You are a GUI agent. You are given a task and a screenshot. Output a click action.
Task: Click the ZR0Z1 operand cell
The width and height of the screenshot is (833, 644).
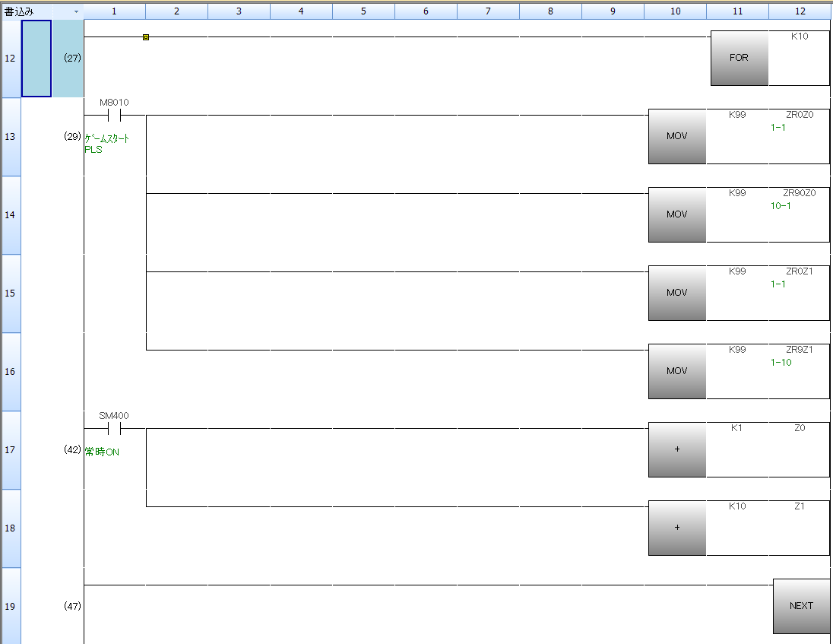pyautogui.click(x=799, y=271)
